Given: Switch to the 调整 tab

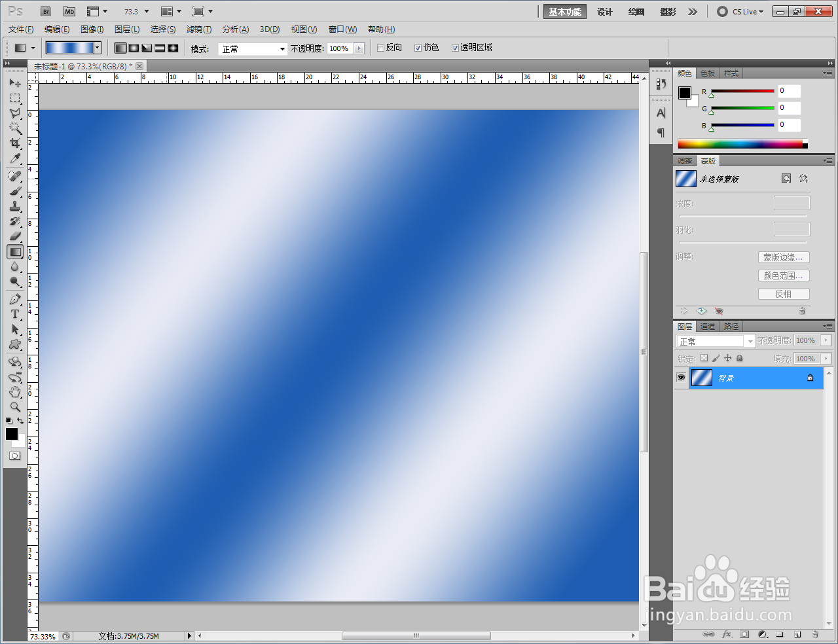Looking at the screenshot, I should (x=685, y=161).
